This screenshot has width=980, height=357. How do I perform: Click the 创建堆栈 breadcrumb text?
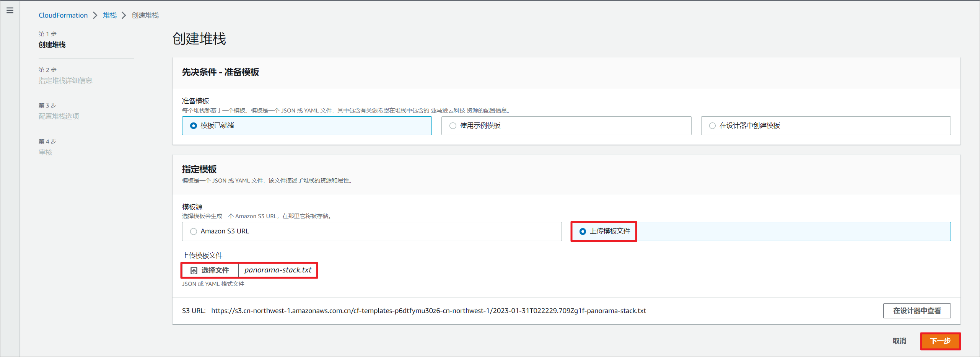pyautogui.click(x=145, y=15)
